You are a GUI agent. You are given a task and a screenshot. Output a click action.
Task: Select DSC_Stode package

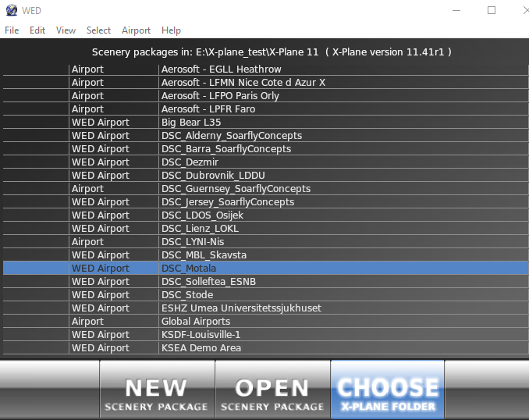tap(266, 295)
